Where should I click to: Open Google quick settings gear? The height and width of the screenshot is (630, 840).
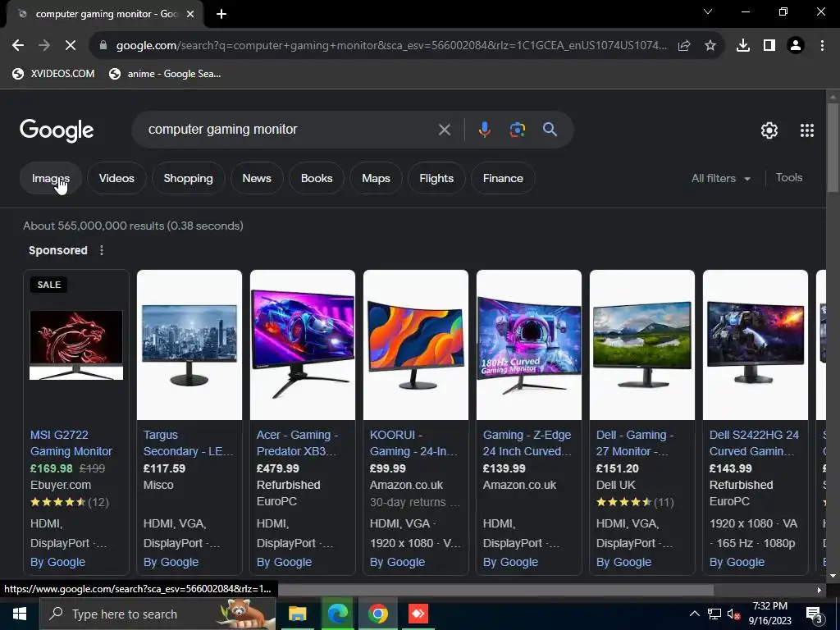click(x=769, y=130)
